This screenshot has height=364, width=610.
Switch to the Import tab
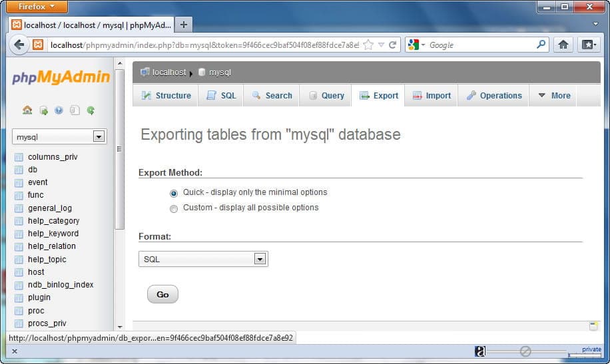tap(432, 95)
